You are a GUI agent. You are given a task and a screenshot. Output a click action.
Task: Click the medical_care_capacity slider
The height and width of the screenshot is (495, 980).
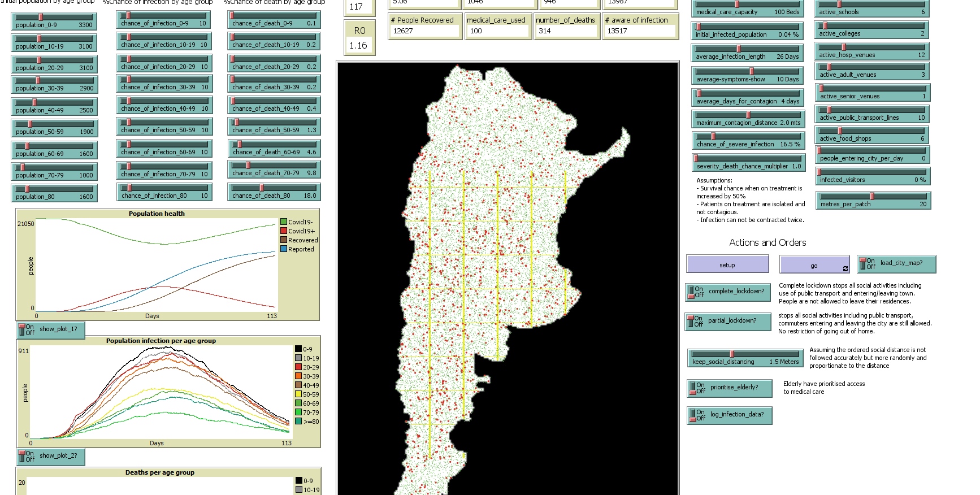pyautogui.click(x=747, y=7)
